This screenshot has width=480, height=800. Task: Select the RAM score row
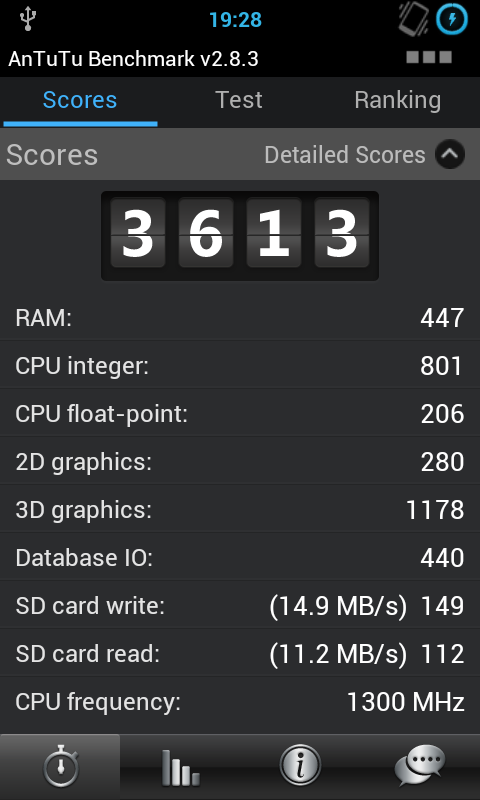point(240,318)
